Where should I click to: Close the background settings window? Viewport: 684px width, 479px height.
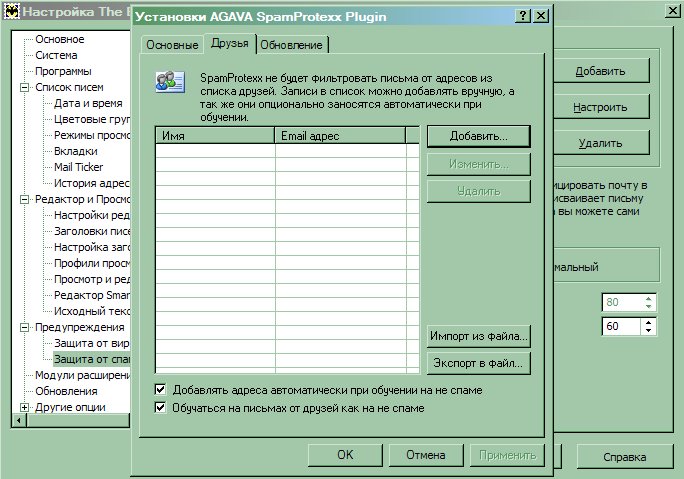[673, 11]
